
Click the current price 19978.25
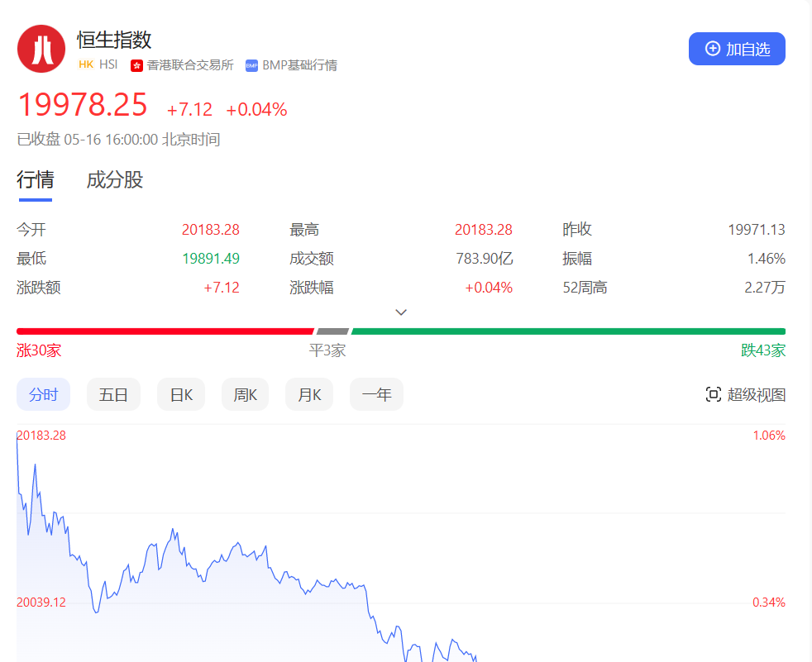(x=83, y=105)
